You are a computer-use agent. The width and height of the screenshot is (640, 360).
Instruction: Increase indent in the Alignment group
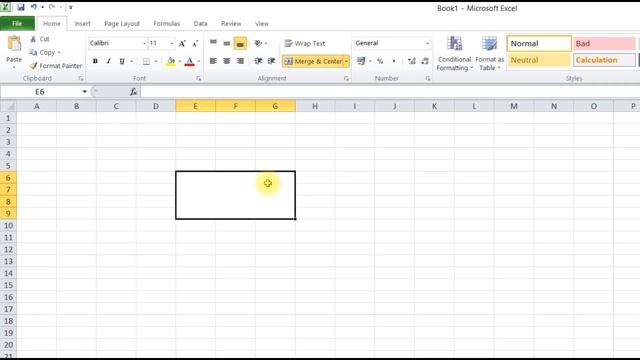[271, 61]
